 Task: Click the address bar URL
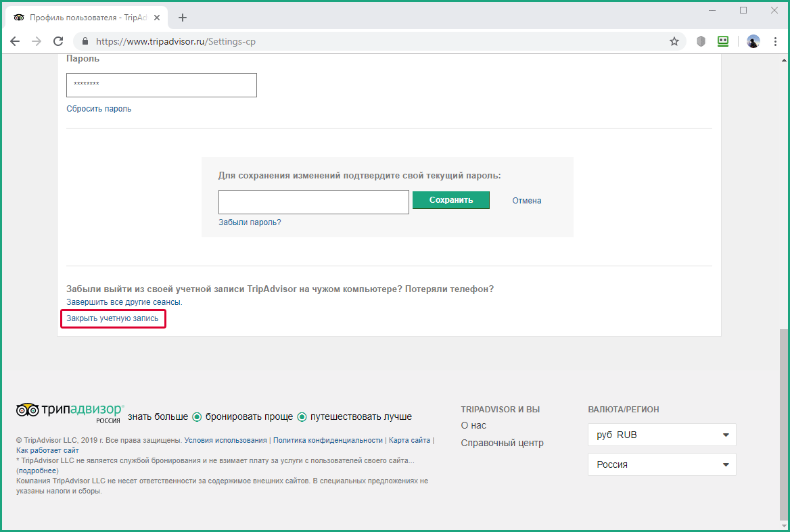point(176,41)
